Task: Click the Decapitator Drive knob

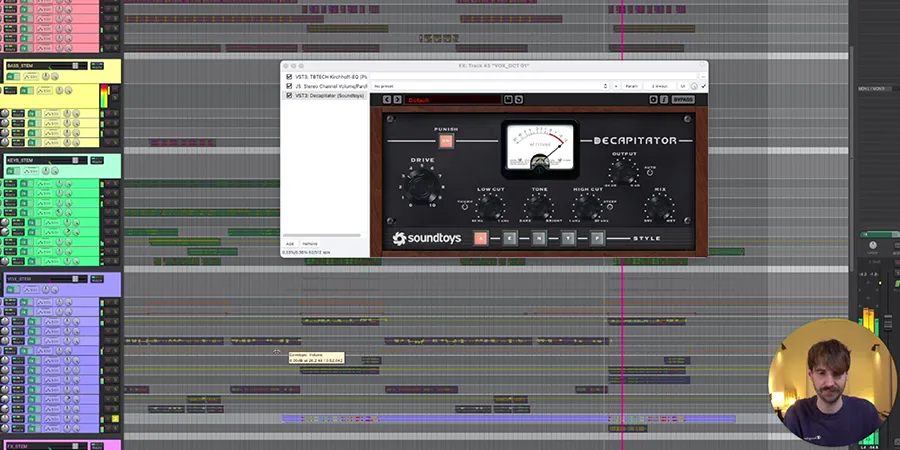Action: click(422, 186)
